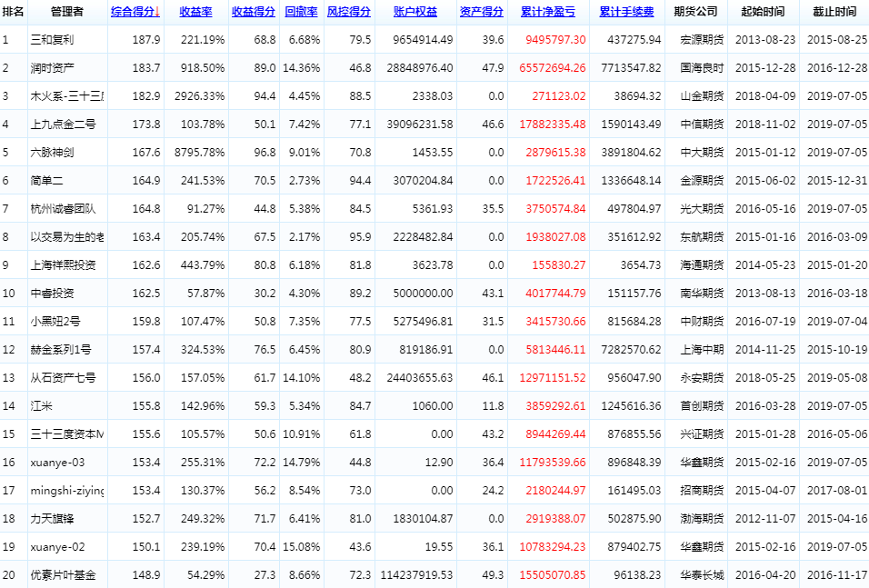Click the 期货公司 column header

695,12
